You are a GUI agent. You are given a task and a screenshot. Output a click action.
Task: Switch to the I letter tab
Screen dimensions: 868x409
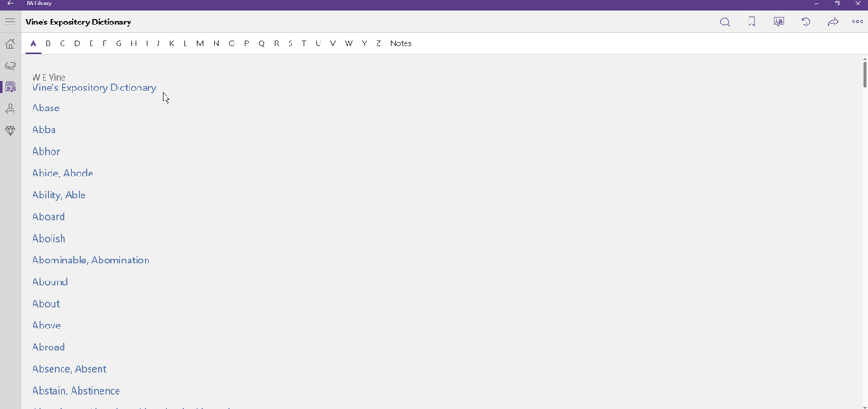(146, 43)
